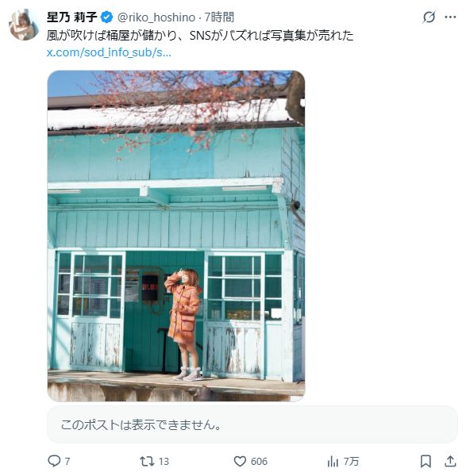View post analytics bar chart icon
Viewport: 466px width, 476px height.
click(x=333, y=462)
